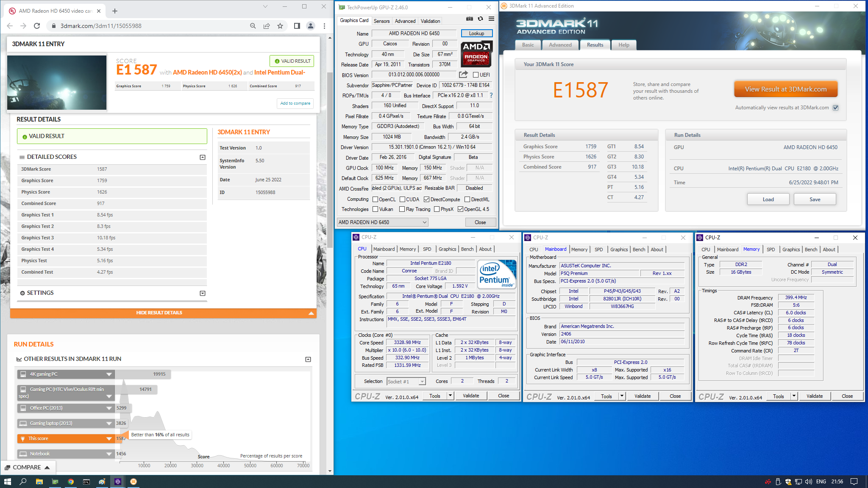Open Chrome three-dot menu

(x=324, y=26)
